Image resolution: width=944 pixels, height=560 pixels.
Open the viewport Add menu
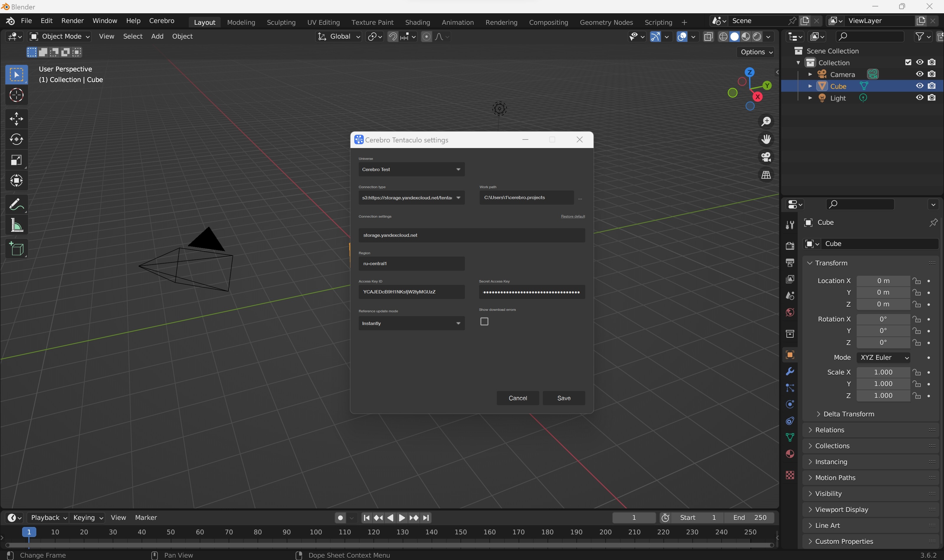coord(158,36)
